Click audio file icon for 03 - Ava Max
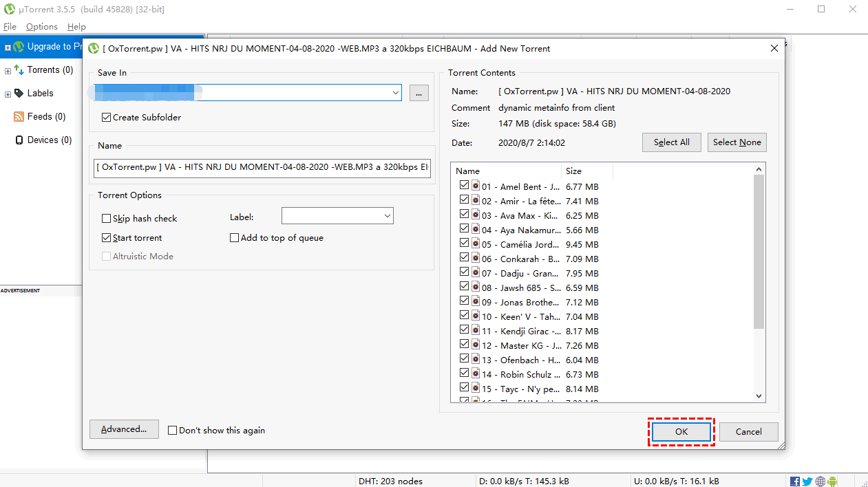The image size is (868, 487). click(476, 215)
